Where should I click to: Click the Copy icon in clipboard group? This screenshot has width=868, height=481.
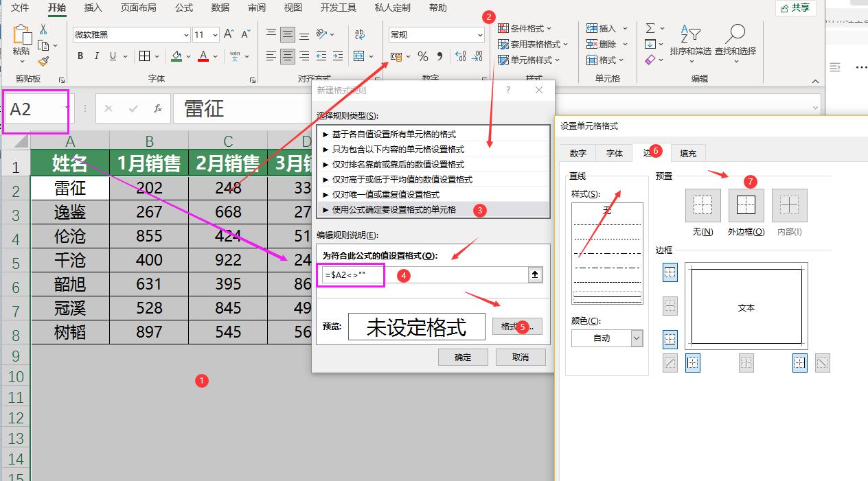click(x=43, y=45)
